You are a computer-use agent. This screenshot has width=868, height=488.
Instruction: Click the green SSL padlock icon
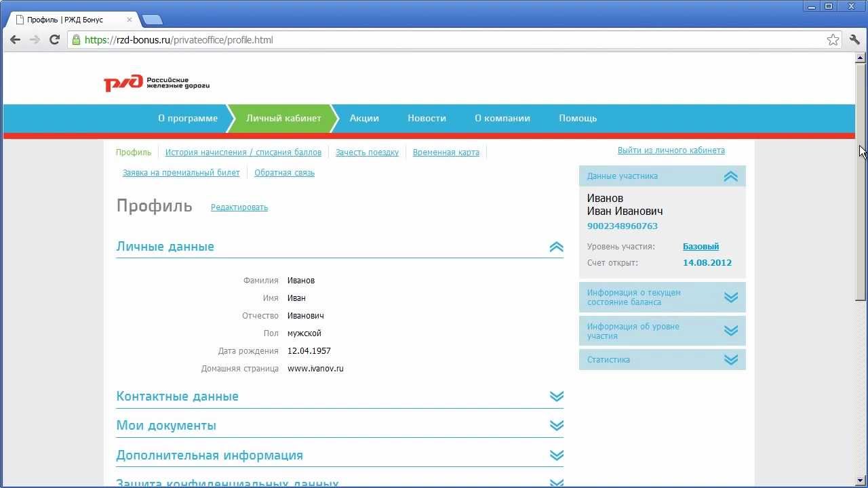pyautogui.click(x=76, y=40)
